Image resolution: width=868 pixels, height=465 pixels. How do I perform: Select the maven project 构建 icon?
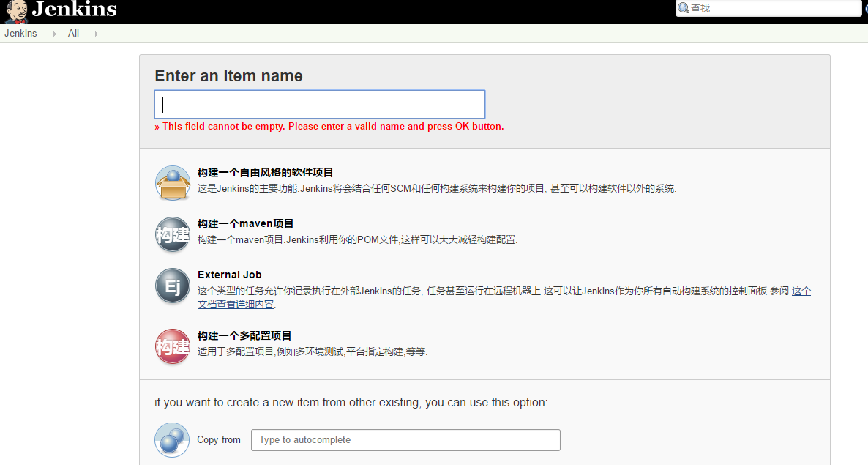click(173, 234)
